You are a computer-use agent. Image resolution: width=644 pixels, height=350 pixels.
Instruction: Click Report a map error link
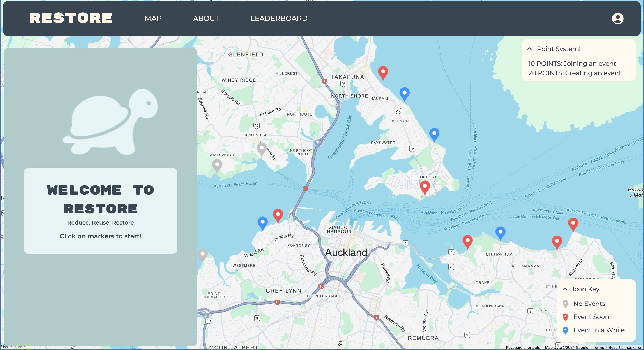pyautogui.click(x=625, y=348)
